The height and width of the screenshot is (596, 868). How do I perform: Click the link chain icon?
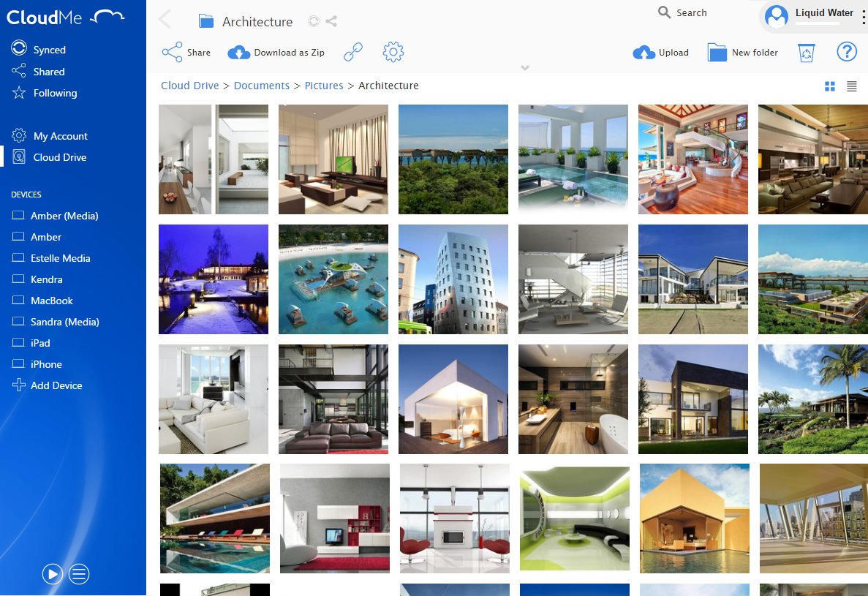click(353, 52)
